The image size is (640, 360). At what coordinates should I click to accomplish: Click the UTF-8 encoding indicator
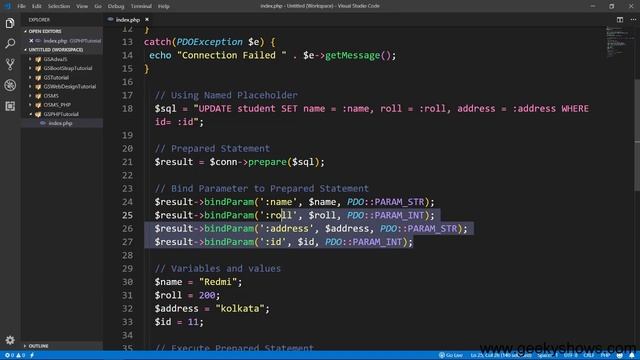[x=571, y=355]
